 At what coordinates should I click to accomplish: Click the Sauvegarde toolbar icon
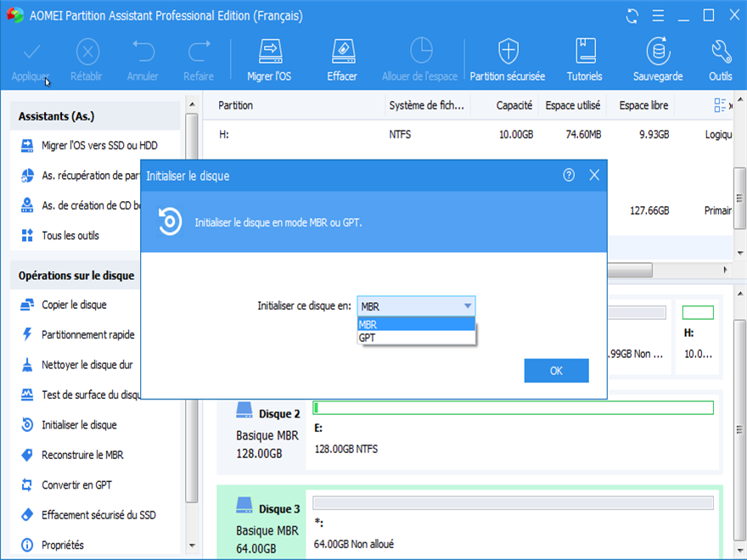[x=658, y=58]
